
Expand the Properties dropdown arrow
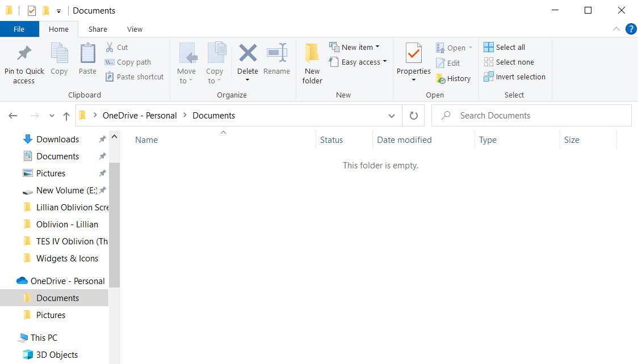tap(414, 80)
